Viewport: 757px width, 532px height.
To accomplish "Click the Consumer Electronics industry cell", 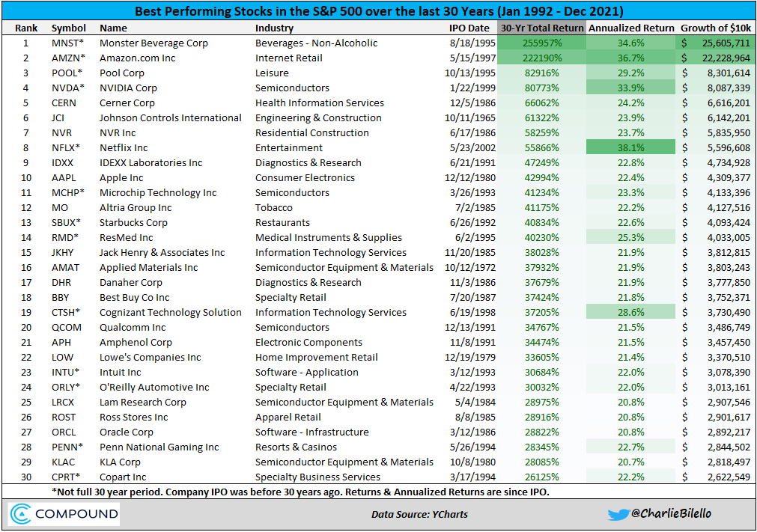I will tap(305, 177).
